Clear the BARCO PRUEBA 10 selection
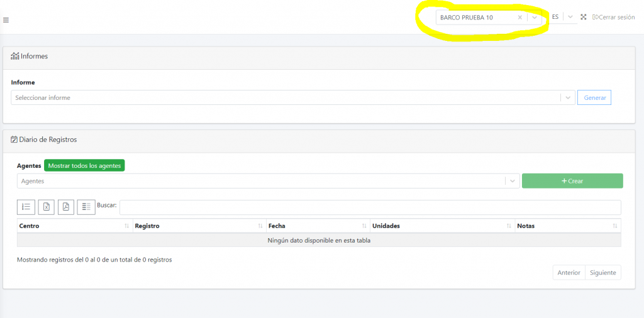The width and height of the screenshot is (644, 318). click(x=519, y=18)
